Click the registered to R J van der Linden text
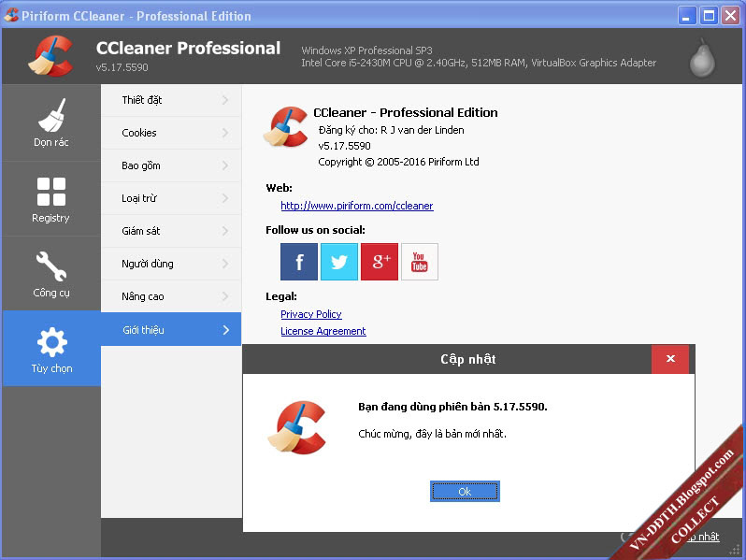746x560 pixels. point(391,130)
